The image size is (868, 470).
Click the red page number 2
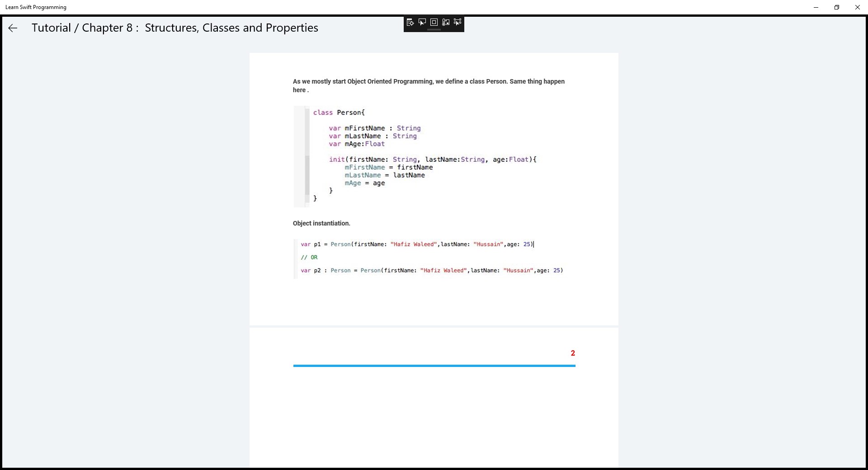tap(573, 353)
